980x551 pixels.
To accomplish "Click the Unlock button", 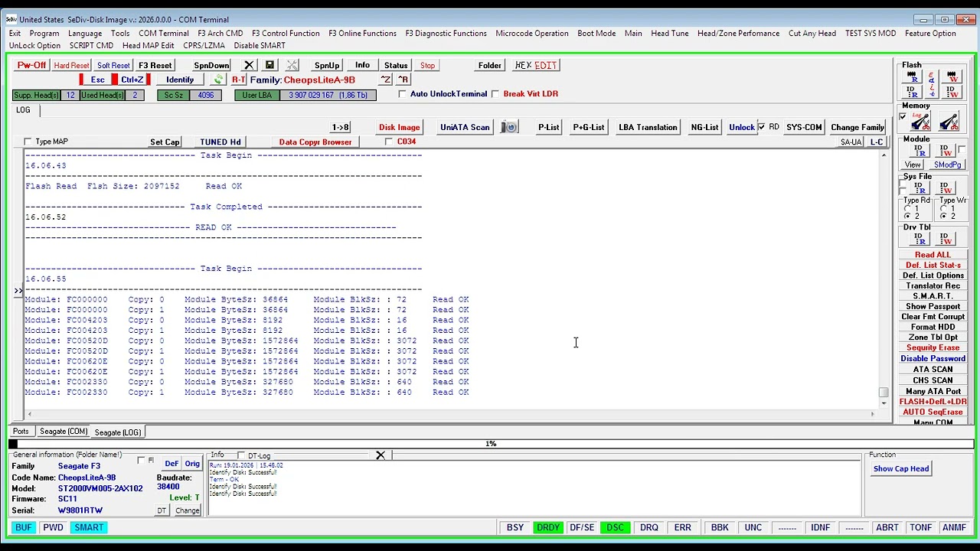I will (741, 127).
